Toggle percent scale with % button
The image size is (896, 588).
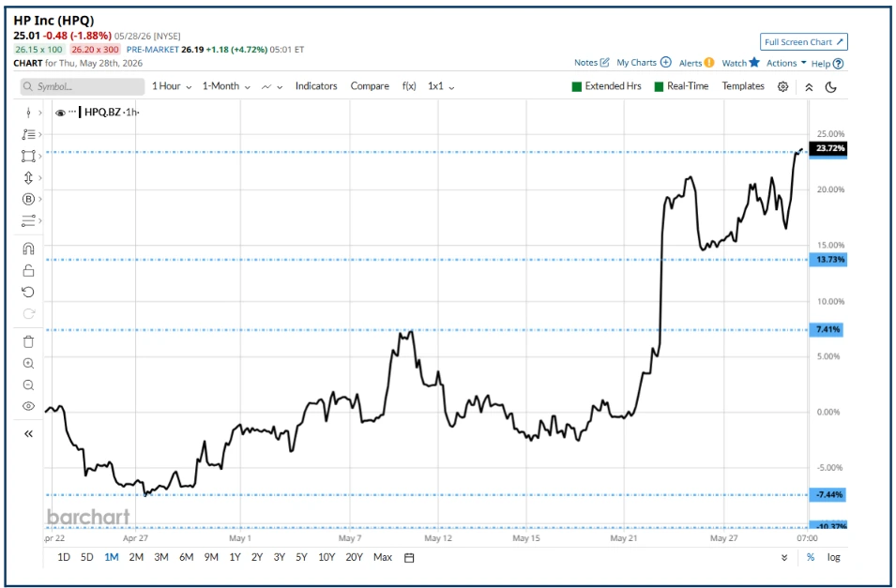tap(811, 557)
